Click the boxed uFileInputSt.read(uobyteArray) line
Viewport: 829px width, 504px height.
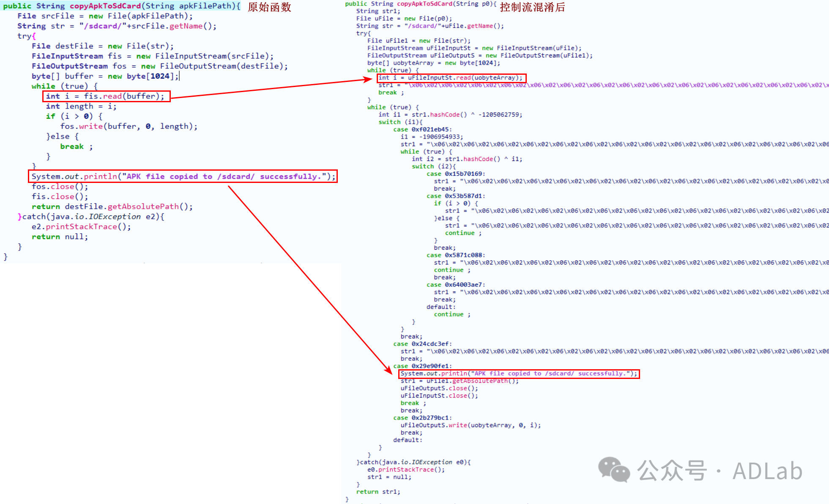pyautogui.click(x=451, y=78)
